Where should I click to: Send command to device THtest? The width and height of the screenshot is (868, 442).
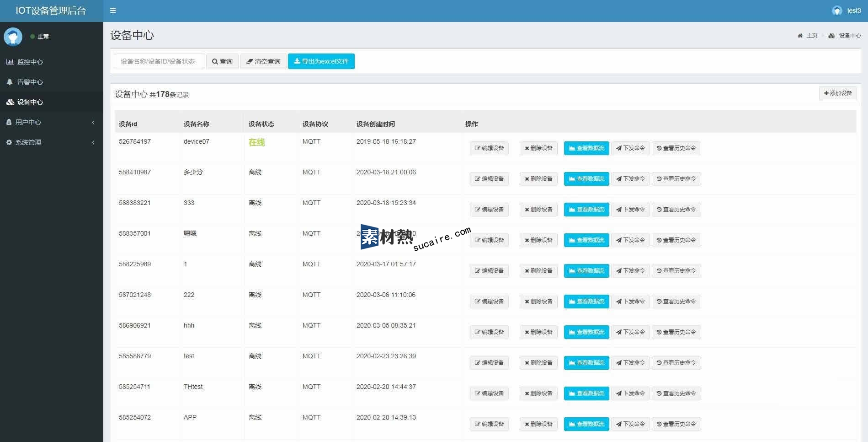coord(630,393)
